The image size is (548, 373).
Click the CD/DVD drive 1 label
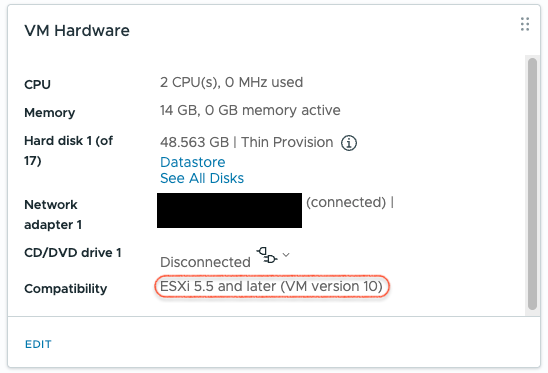(x=73, y=253)
